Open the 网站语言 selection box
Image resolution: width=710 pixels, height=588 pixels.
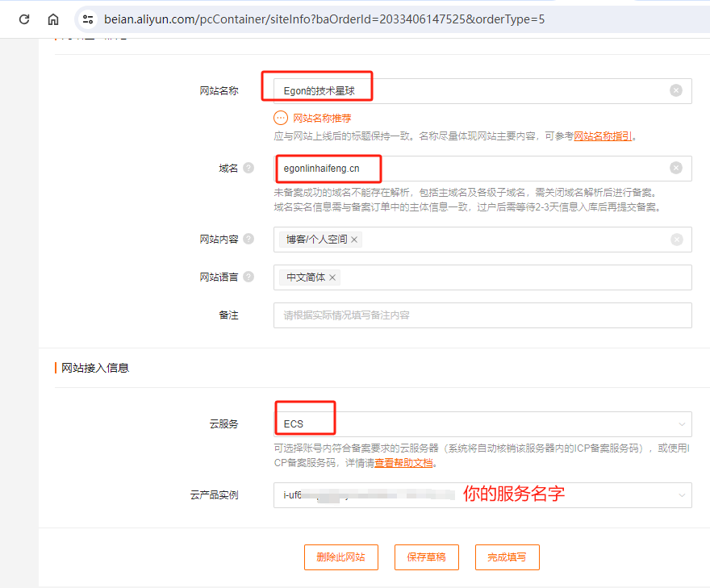pyautogui.click(x=516, y=277)
